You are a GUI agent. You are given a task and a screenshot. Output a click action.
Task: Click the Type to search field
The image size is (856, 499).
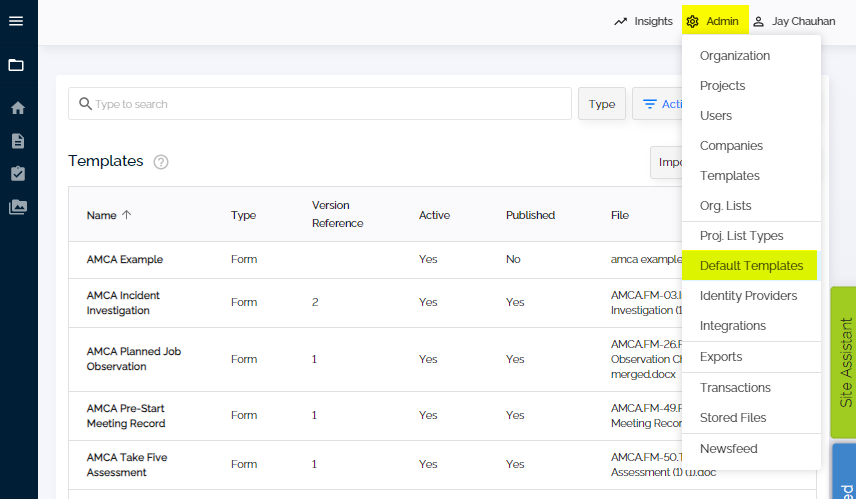pos(320,104)
